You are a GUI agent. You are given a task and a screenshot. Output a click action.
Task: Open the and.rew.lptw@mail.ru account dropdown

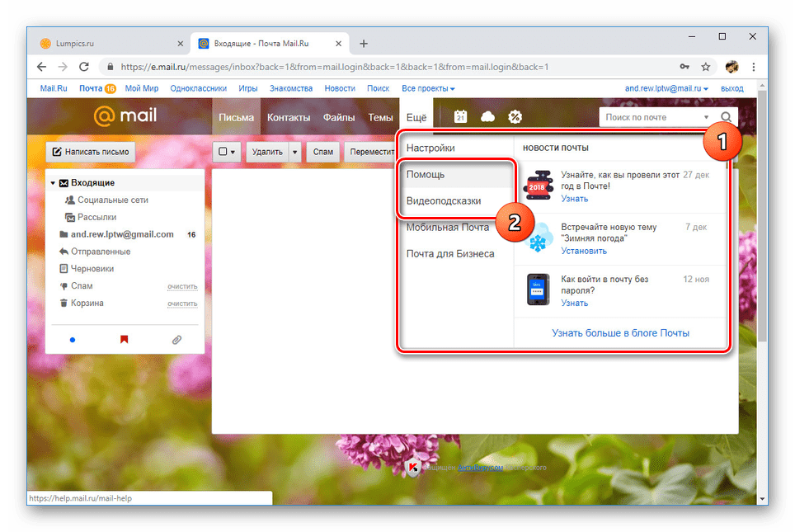click(x=666, y=88)
